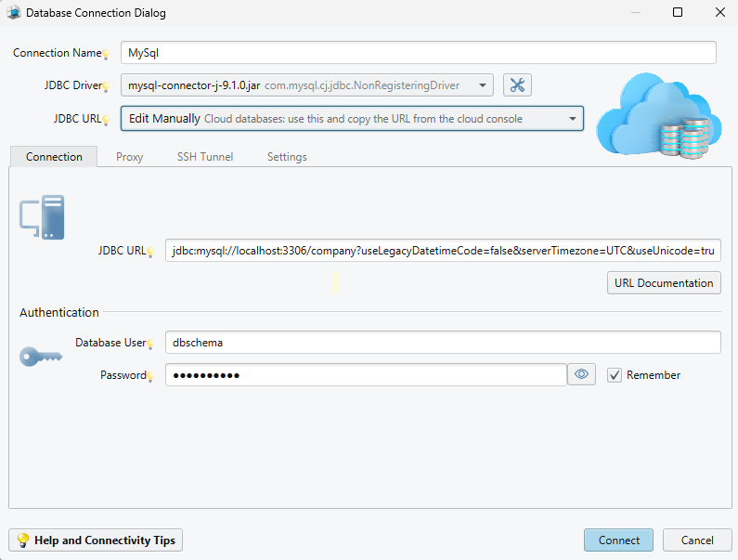The width and height of the screenshot is (738, 560).
Task: Open Help and Connectivity Tips
Action: 96,540
